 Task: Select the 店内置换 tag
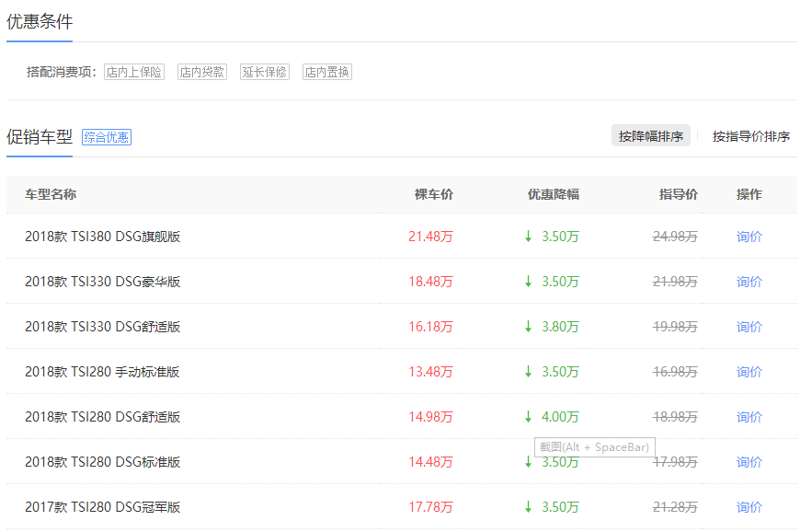[x=327, y=72]
